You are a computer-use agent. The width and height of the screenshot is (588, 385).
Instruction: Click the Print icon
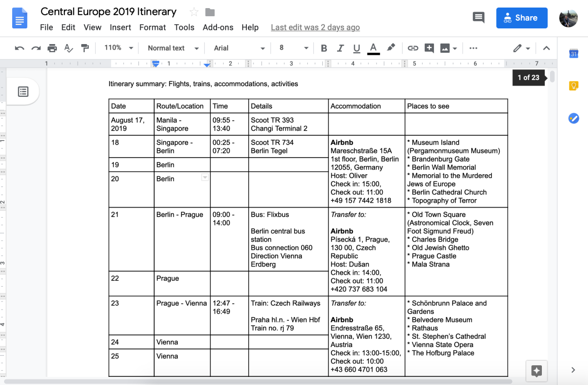[52, 48]
